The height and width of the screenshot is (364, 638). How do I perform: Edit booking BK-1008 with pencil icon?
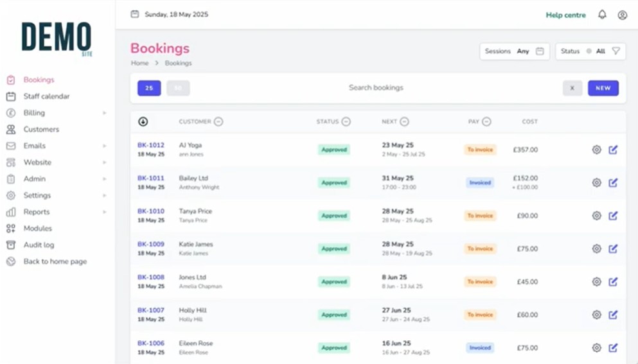[x=613, y=281]
